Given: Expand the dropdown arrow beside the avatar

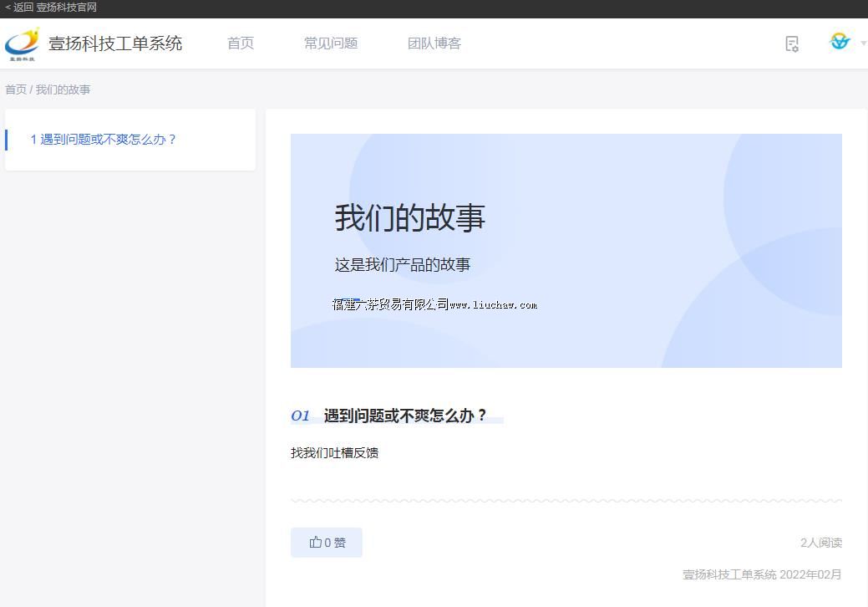Looking at the screenshot, I should [x=863, y=43].
